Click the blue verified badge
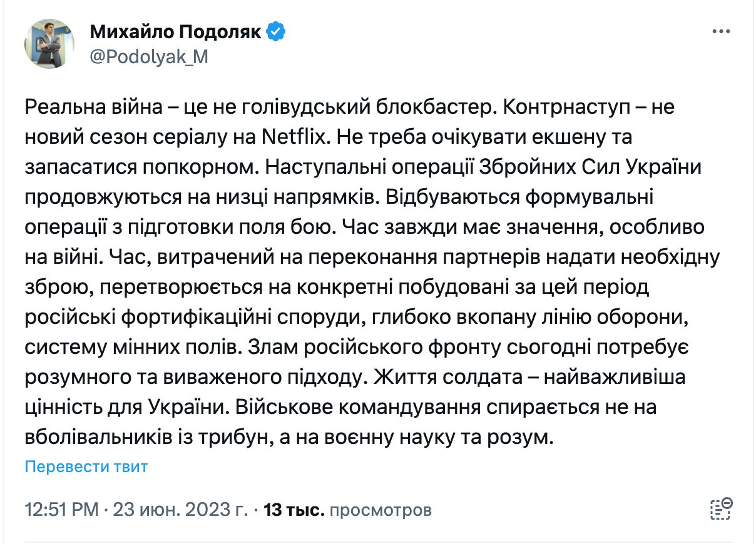Viewport: 756px width, 544px height. [277, 31]
